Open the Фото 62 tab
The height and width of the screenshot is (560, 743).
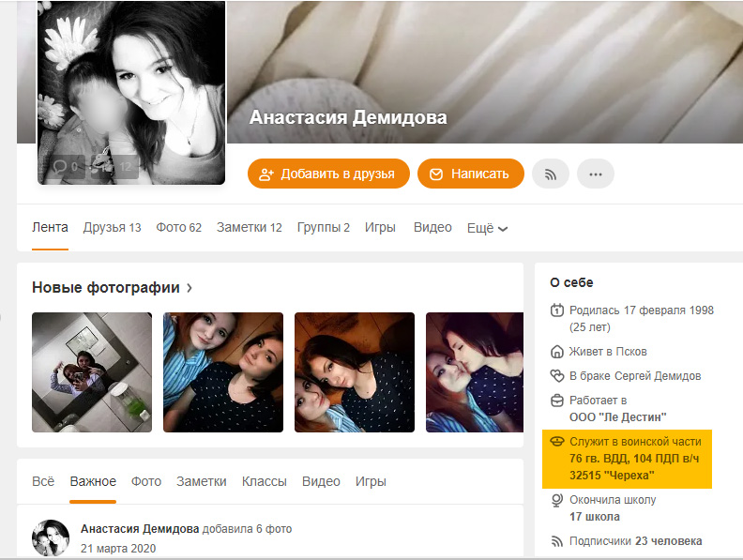(x=178, y=227)
